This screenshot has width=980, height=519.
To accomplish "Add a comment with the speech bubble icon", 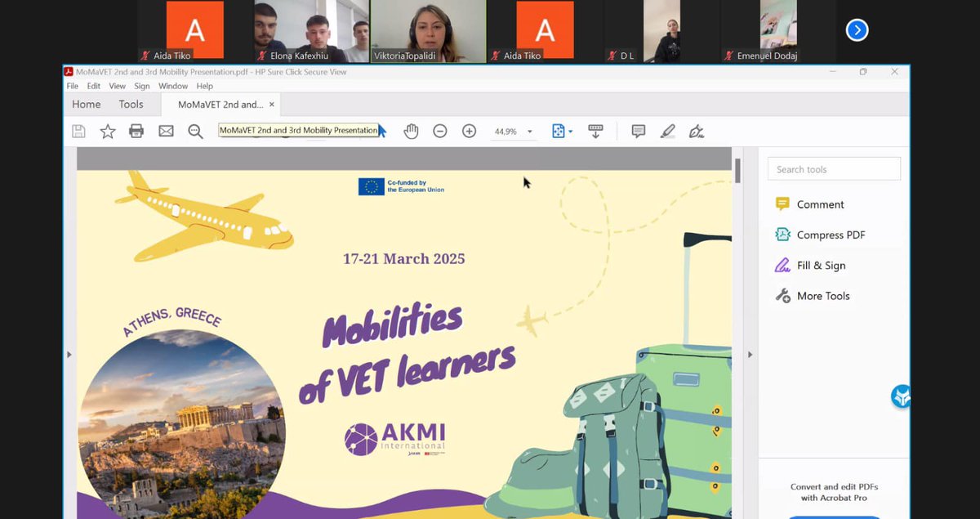I will click(639, 131).
